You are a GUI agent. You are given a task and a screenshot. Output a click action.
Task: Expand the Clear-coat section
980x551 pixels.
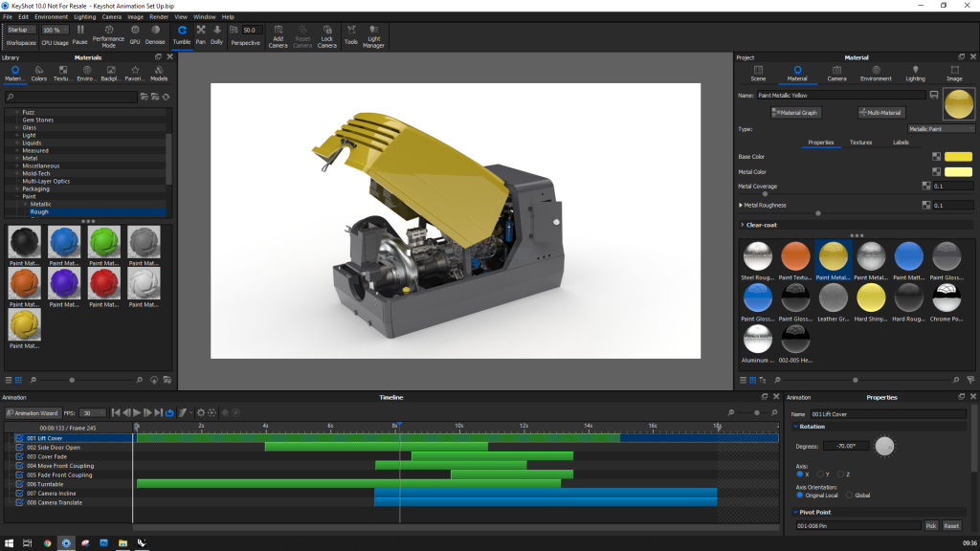pos(742,225)
